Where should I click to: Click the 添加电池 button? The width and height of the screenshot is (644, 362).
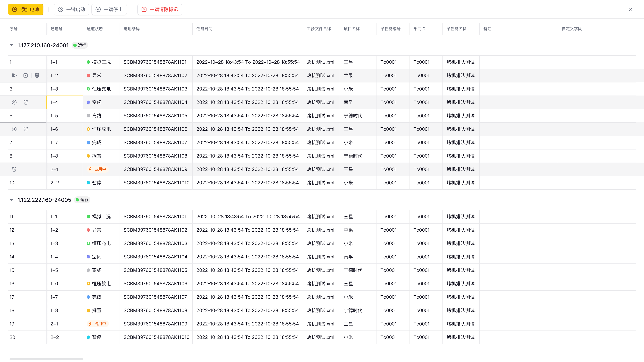tap(25, 9)
